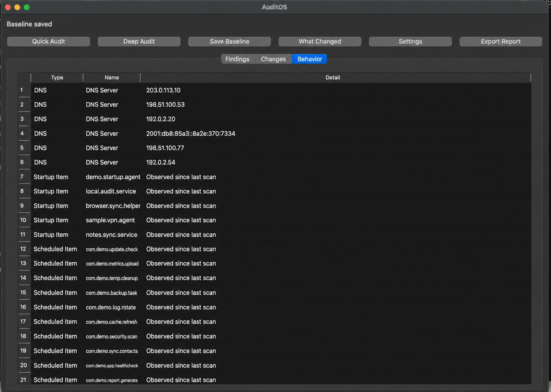
Task: Select DNS address 198.51.100.53
Action: click(165, 105)
